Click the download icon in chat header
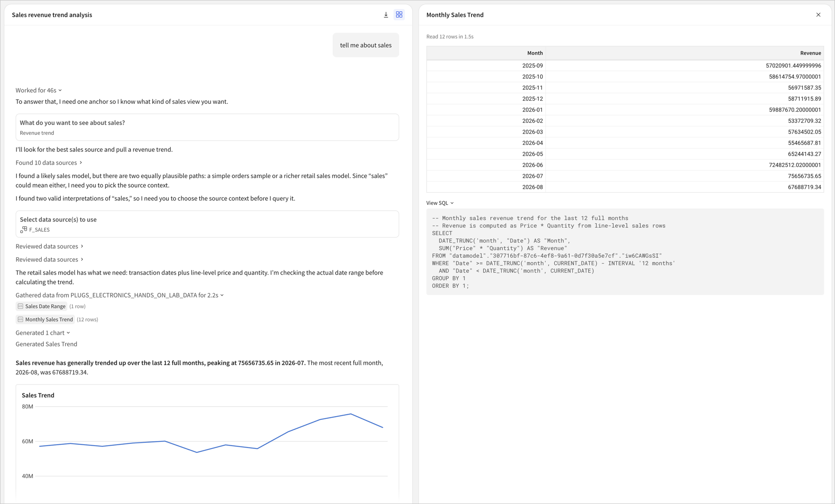Screen dimensions: 835x504 coord(386,15)
